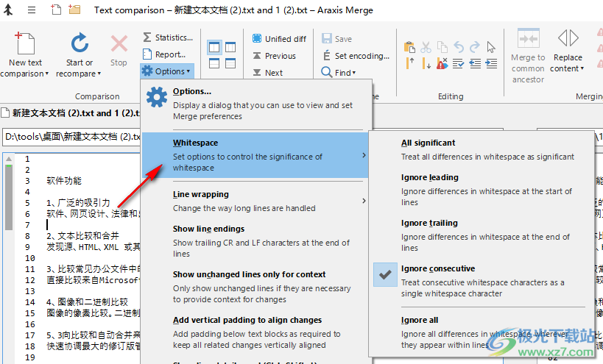Click the left file path input field
Viewport: 603px width, 364px height.
(72, 137)
